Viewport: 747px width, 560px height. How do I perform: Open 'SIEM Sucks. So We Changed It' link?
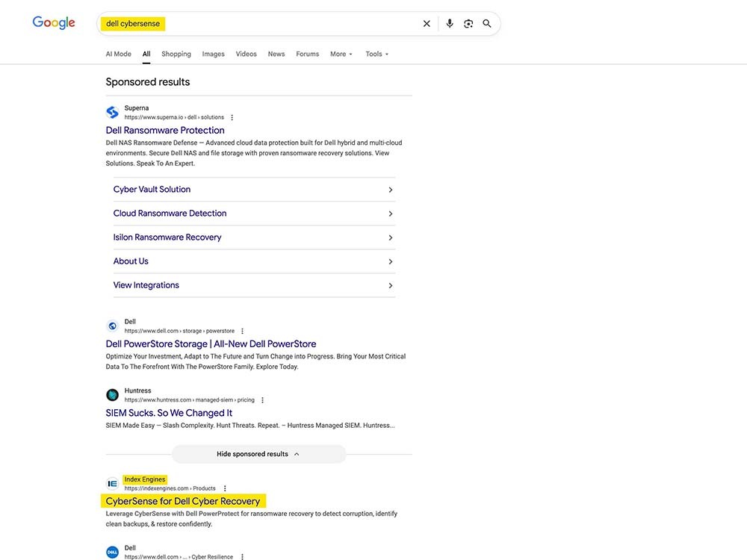169,413
